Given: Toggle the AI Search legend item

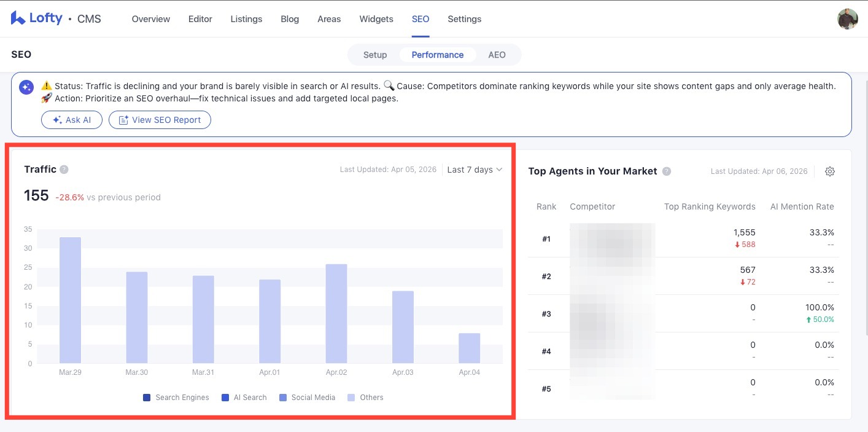Looking at the screenshot, I should click(x=244, y=397).
